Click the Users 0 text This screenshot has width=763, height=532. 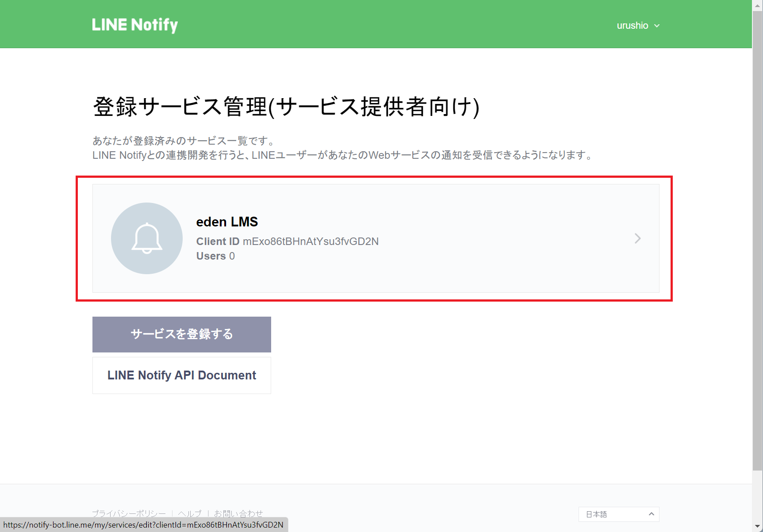[x=215, y=256]
